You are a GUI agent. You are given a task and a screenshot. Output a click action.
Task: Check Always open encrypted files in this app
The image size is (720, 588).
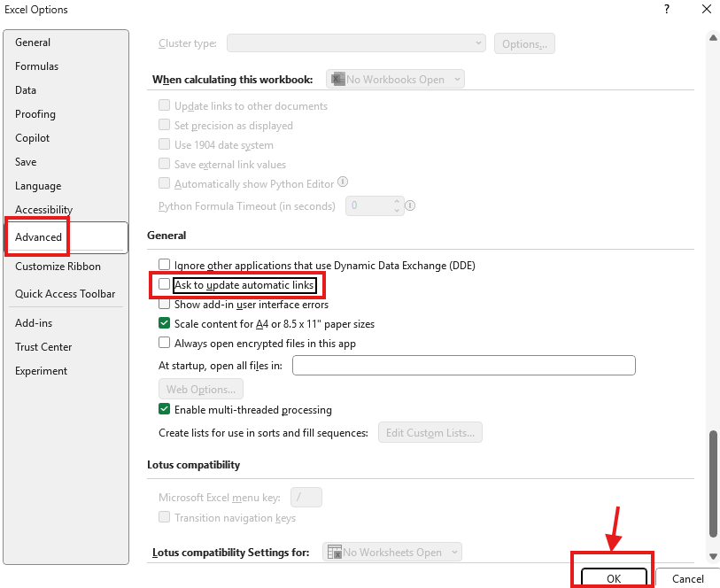pyautogui.click(x=164, y=343)
